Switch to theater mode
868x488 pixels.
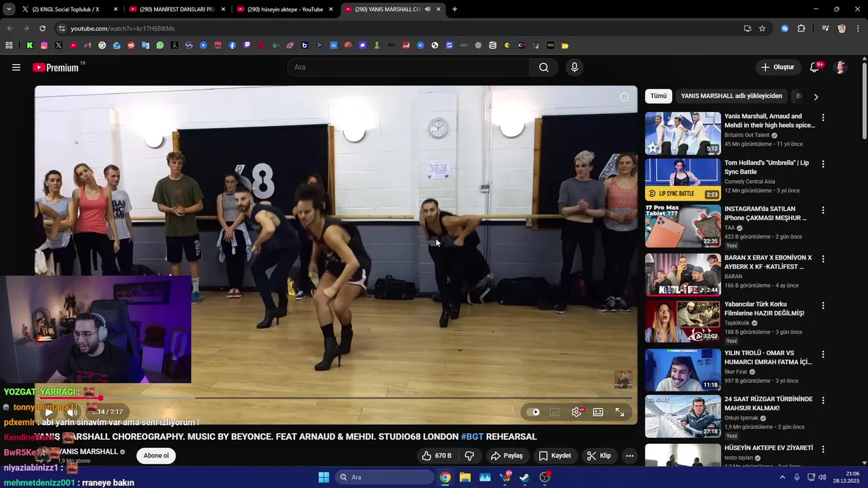coord(598,412)
